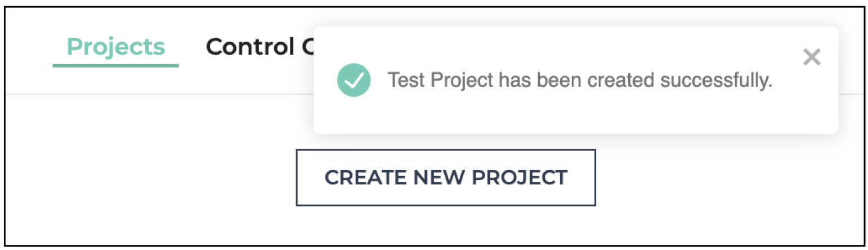Start a new project via the outlined button
This screenshot has width=868, height=250.
[446, 177]
